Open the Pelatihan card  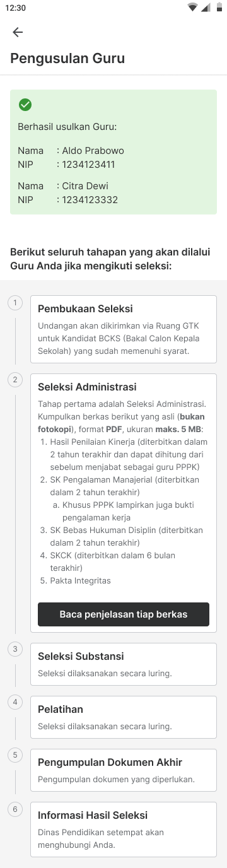click(124, 717)
